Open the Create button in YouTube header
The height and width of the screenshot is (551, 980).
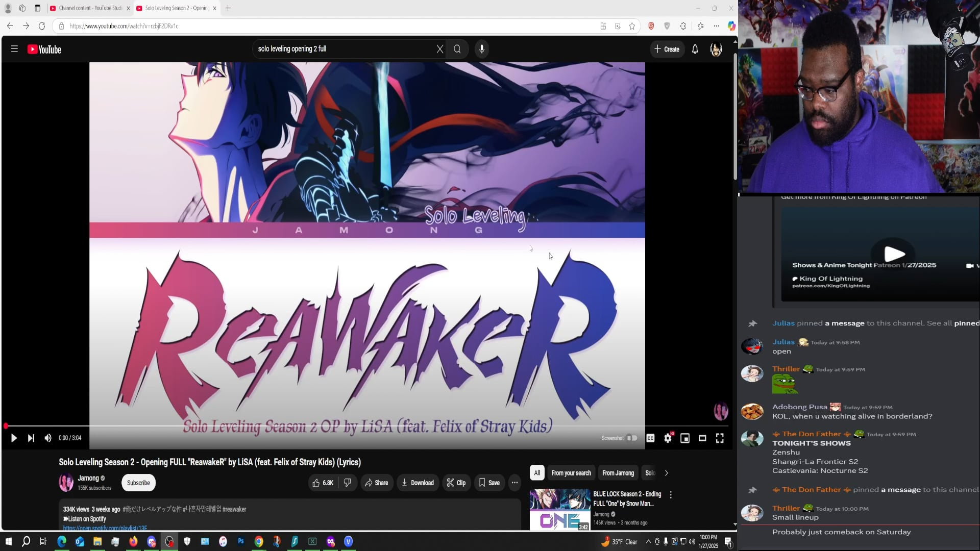point(667,49)
